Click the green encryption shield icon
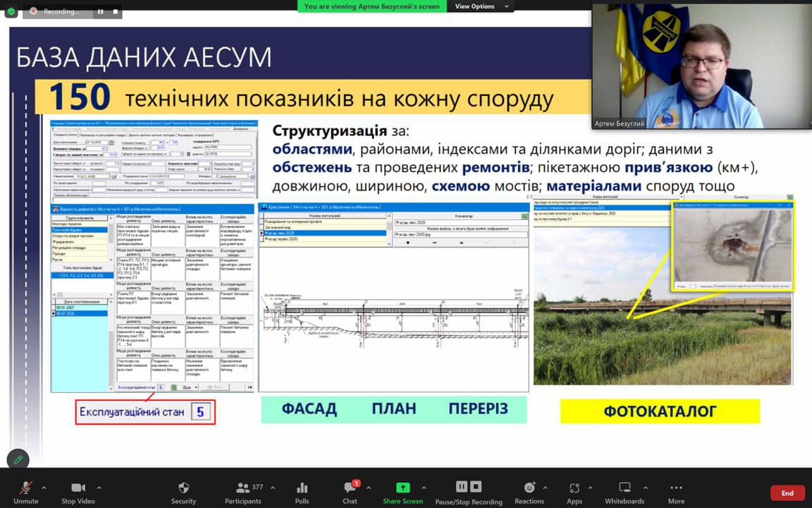 [x=11, y=11]
